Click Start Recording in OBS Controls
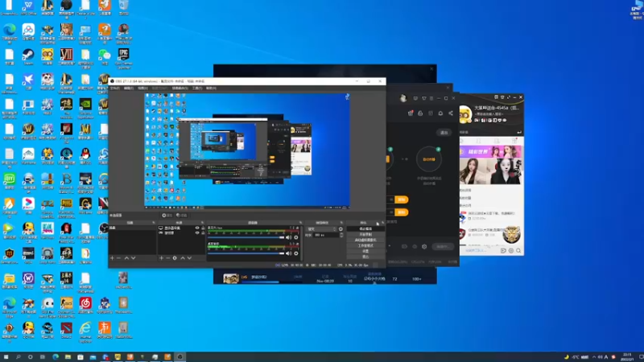Screen dimensions: 644x362 click(x=365, y=234)
